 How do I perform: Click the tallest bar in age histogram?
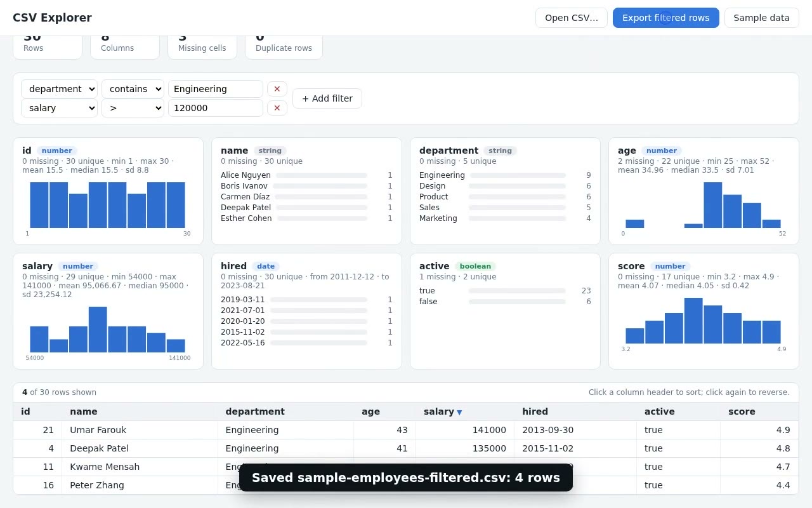(x=713, y=205)
